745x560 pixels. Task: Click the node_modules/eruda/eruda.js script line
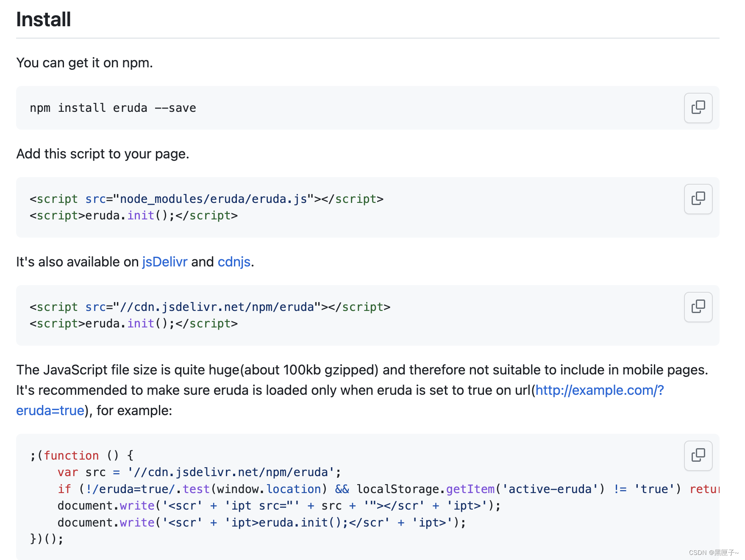pyautogui.click(x=206, y=199)
